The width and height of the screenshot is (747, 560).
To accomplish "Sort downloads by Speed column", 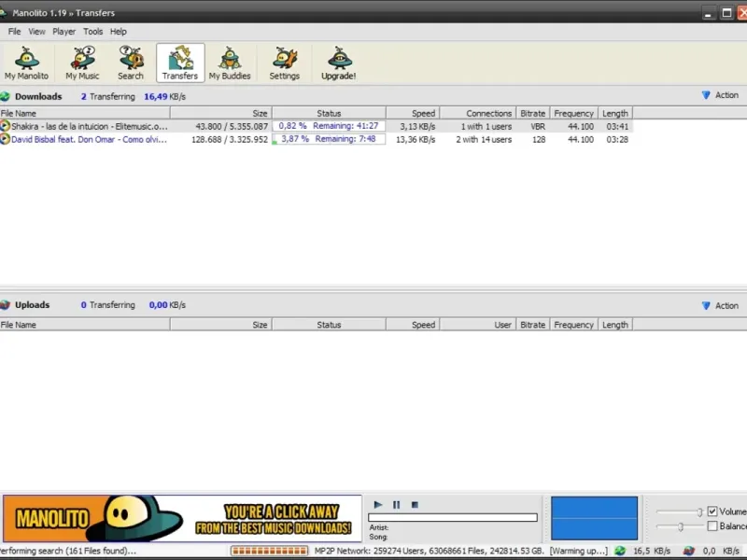I will [413, 113].
